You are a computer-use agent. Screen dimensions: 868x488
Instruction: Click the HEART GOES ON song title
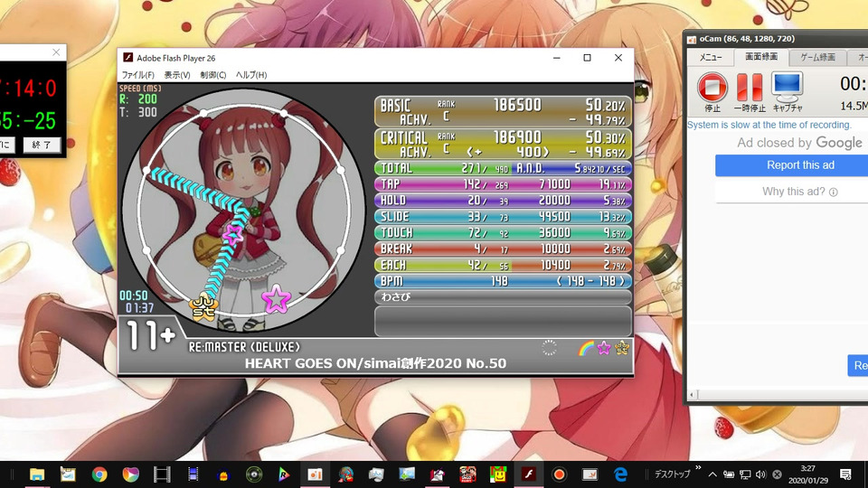click(x=375, y=363)
